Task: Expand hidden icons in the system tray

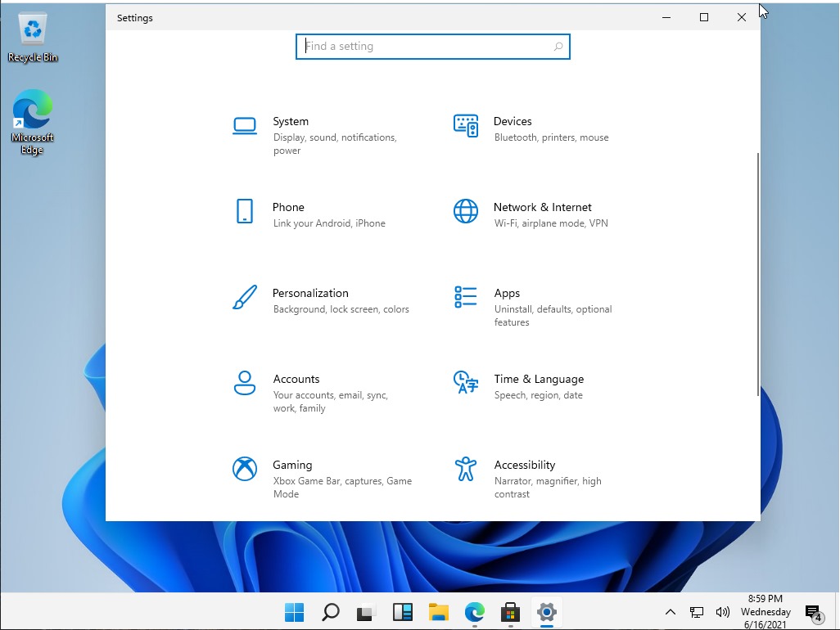Action: 671,611
